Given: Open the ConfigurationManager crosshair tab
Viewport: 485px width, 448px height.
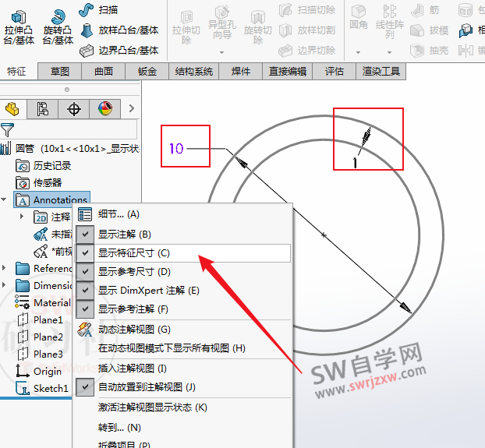Looking at the screenshot, I should tap(73, 109).
